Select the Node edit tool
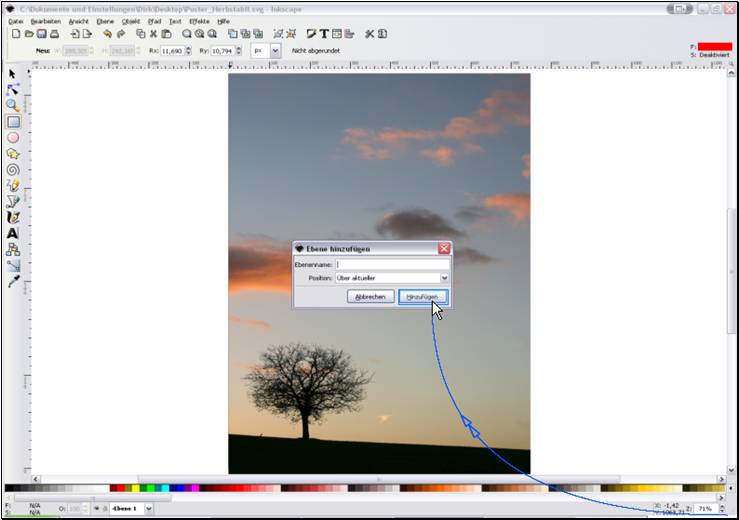739x520 pixels. click(13, 89)
